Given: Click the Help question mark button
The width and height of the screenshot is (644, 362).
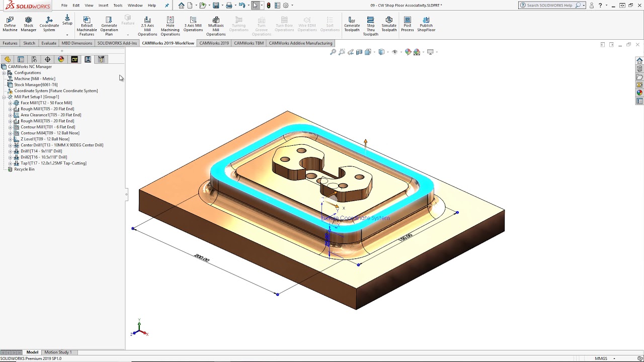Looking at the screenshot, I should pos(600,6).
